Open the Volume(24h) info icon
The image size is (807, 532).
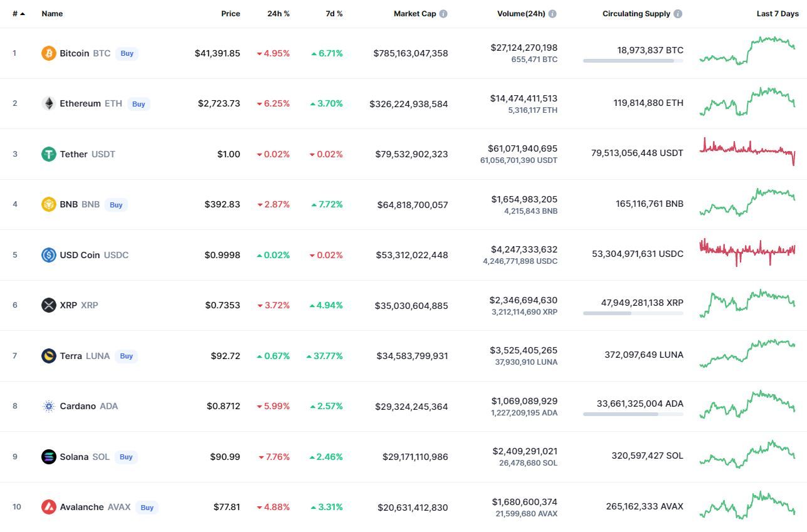[552, 14]
